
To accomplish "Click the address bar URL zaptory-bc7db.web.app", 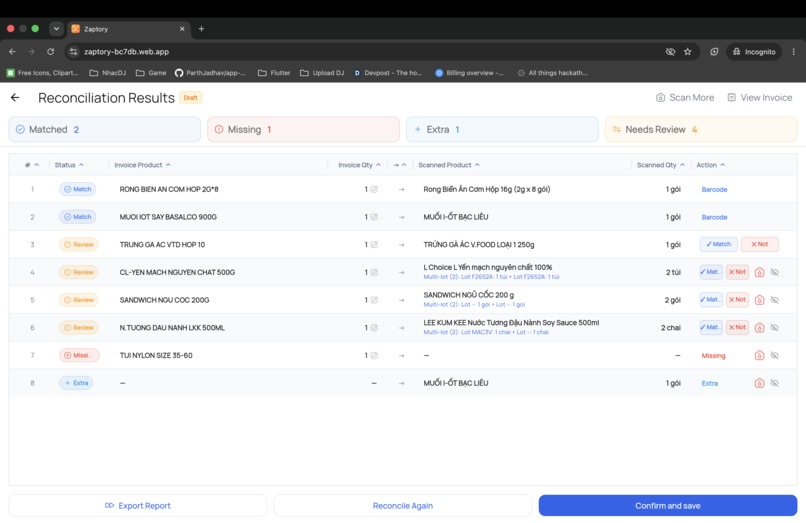I will coord(126,51).
